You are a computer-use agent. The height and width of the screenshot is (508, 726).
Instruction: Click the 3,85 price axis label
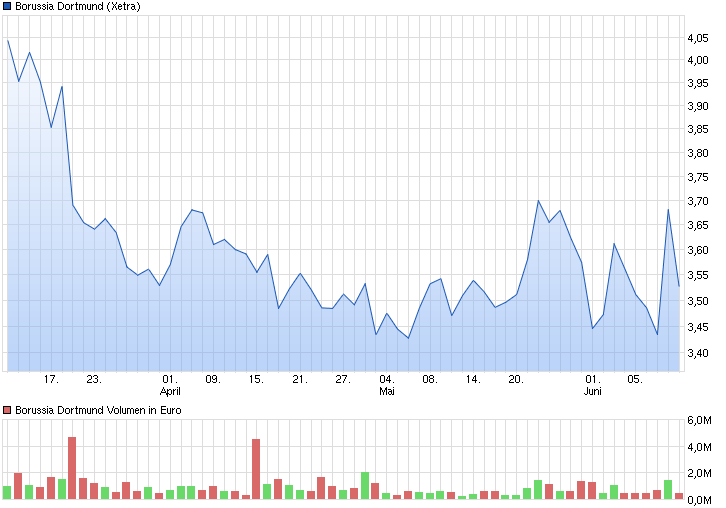pos(697,129)
